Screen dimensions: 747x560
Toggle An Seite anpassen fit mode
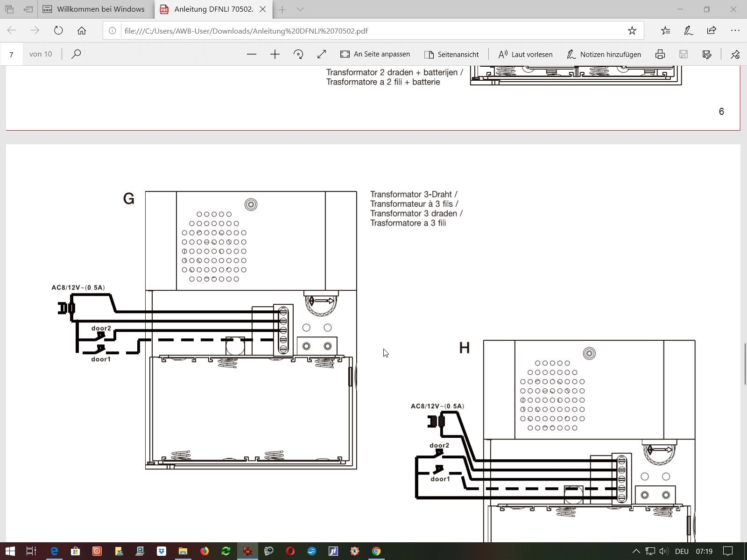[x=375, y=54]
